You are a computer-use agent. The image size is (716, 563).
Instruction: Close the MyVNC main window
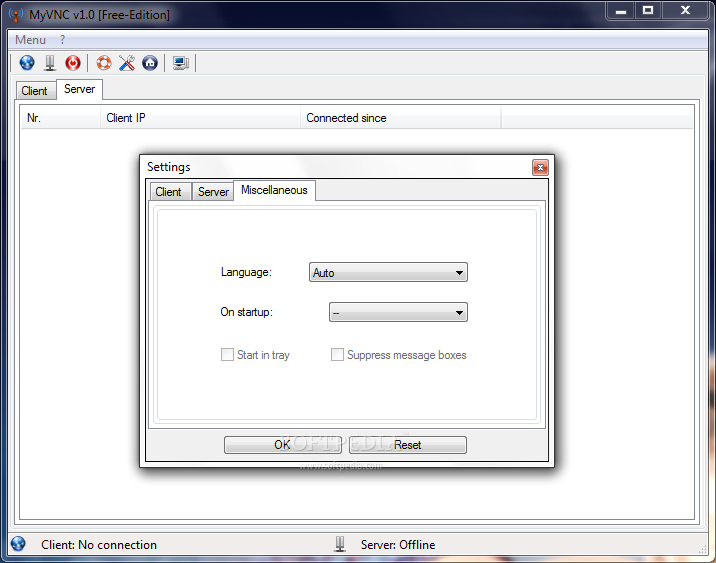pyautogui.click(x=685, y=11)
